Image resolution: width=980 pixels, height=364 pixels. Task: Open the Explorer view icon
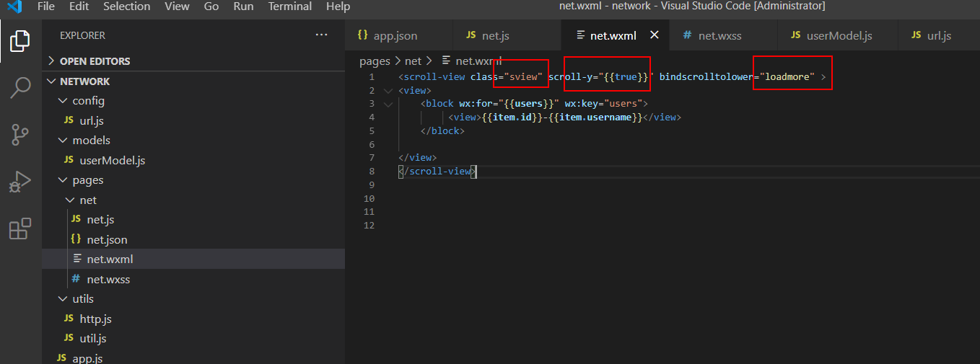tap(20, 40)
